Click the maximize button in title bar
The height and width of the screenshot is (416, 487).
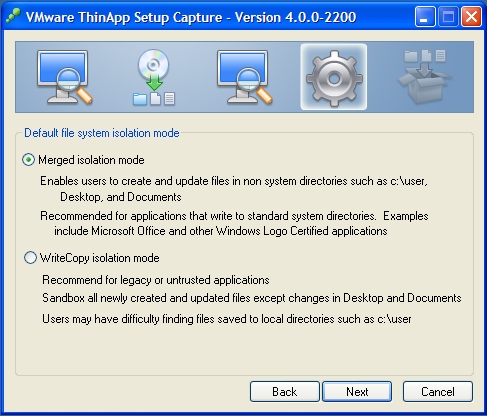448,17
